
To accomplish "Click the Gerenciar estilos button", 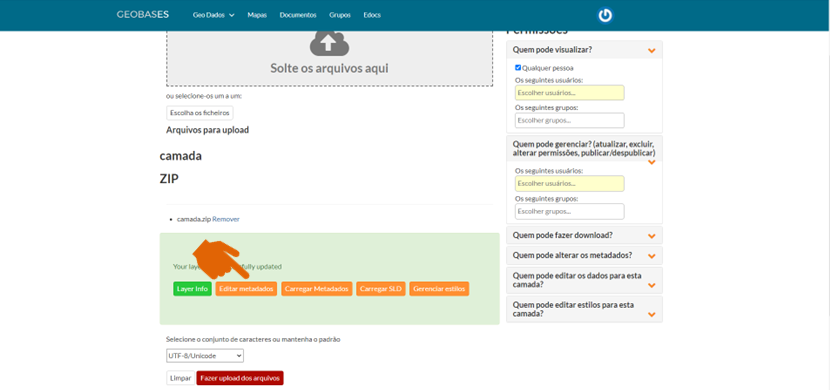I will coord(439,289).
